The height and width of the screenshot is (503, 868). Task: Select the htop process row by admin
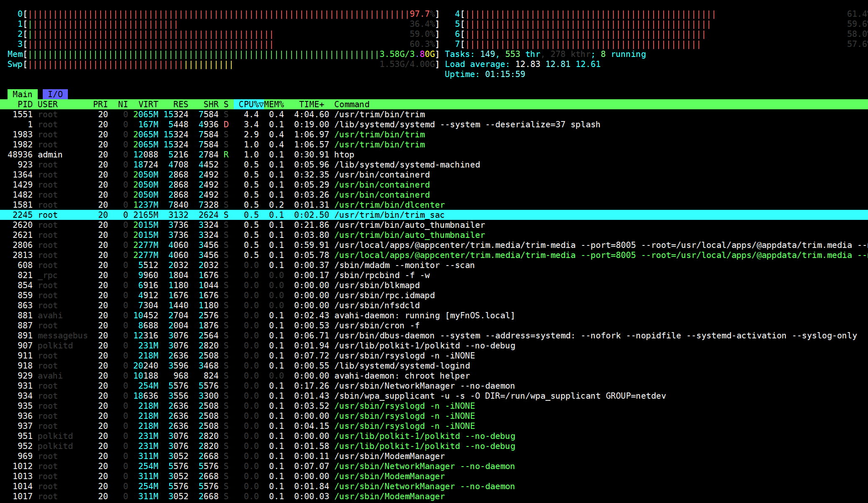point(344,155)
